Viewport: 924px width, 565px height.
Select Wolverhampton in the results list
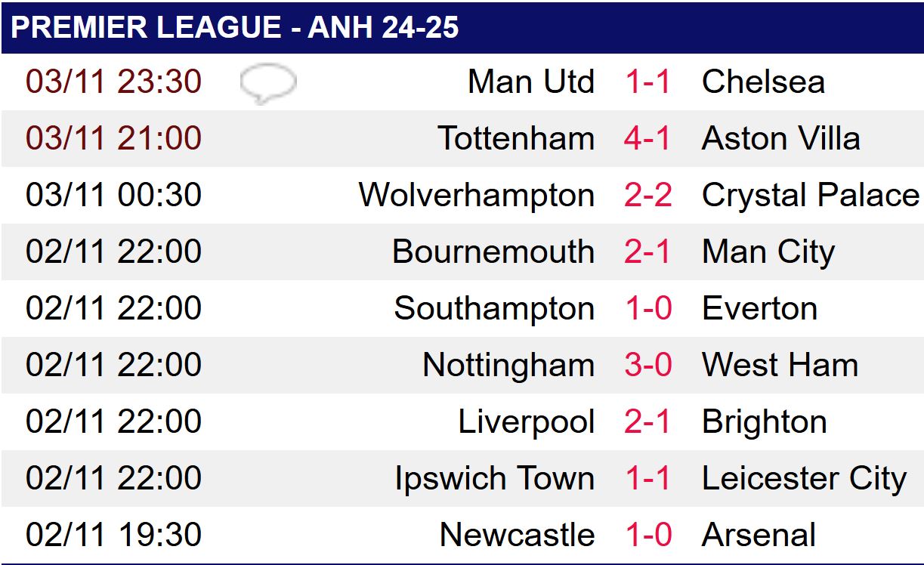pyautogui.click(x=477, y=195)
